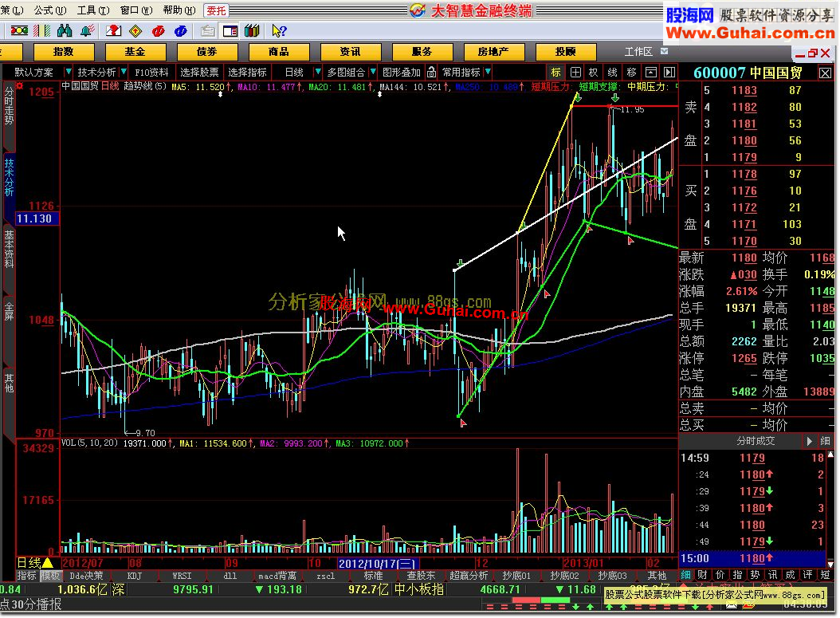Open the 工作区 dropdown arrow

point(665,52)
